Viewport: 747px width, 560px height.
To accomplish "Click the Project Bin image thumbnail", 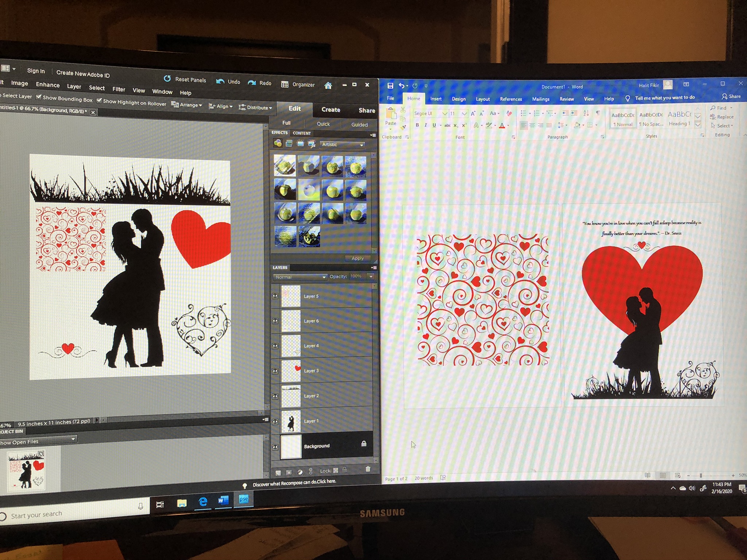I will [26, 470].
